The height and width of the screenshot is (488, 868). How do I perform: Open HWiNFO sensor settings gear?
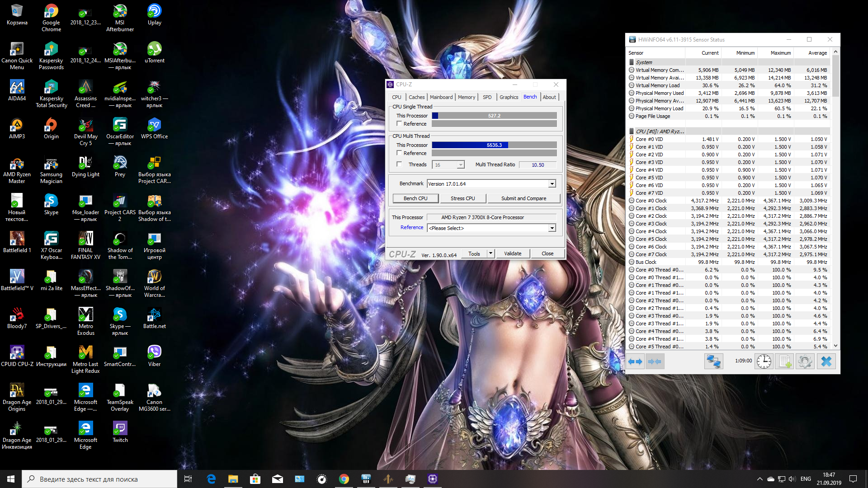click(x=805, y=361)
